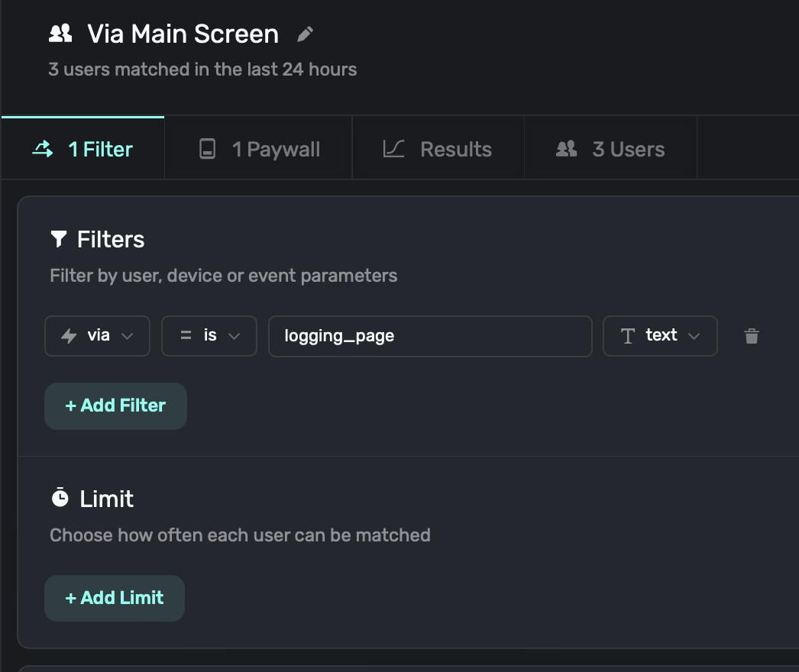The width and height of the screenshot is (799, 672).
Task: Click the equals sign icon in the operator selector
Action: 186,336
